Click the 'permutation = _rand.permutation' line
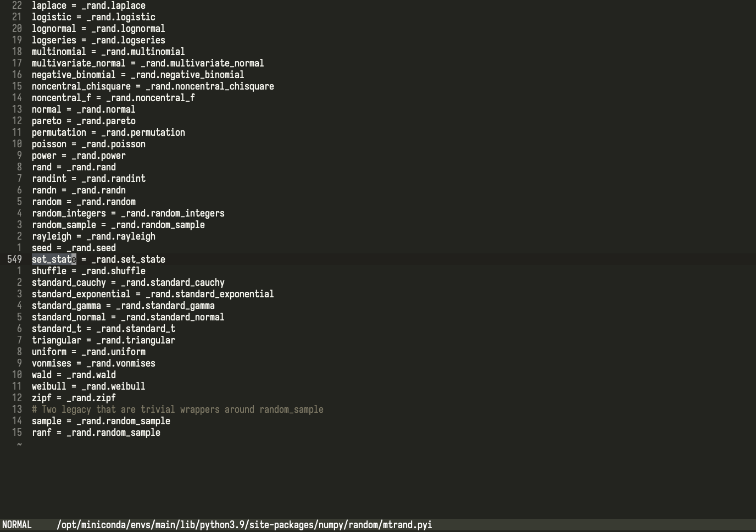This screenshot has width=756, height=532. [108, 132]
